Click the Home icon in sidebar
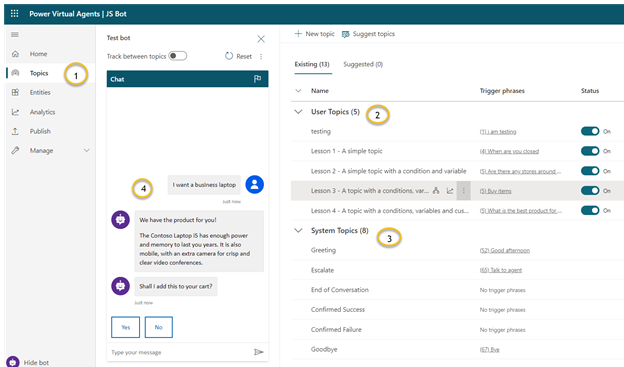Screen dimensions: 624x367 click(15, 54)
